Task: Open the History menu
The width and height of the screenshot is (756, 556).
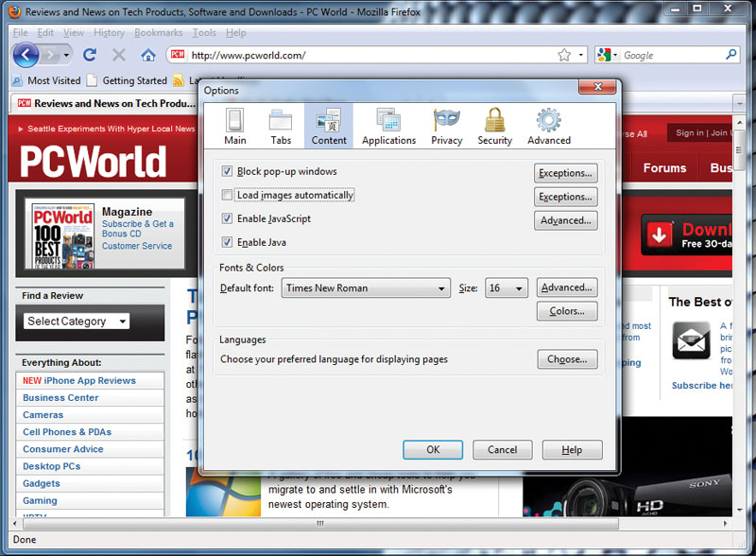Action: click(x=109, y=33)
